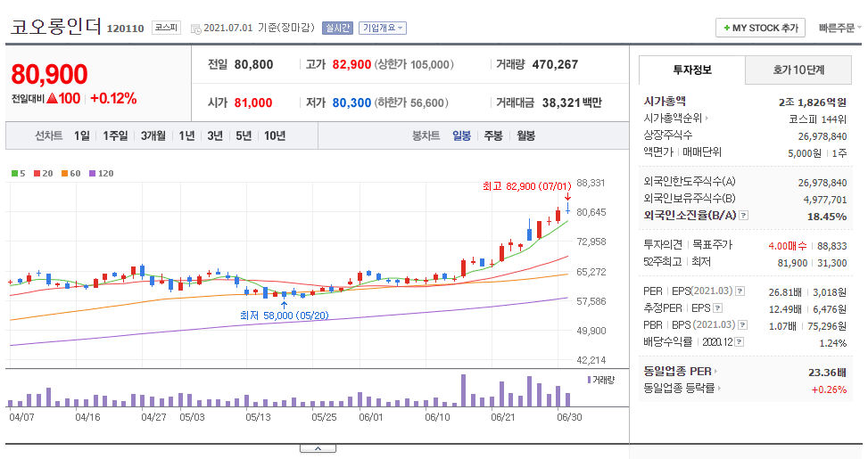This screenshot has width=868, height=459.
Task: Click the MY STOCK 추가 button
Action: pos(761,28)
